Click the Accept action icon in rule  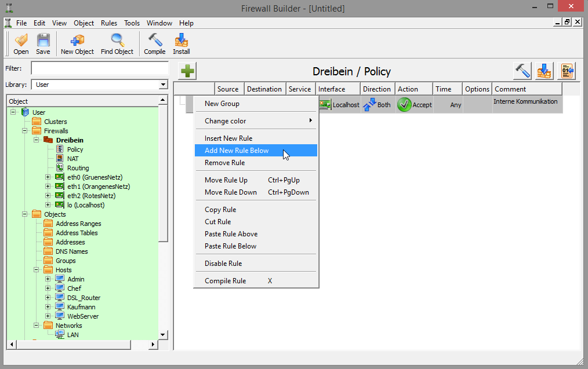click(x=404, y=105)
